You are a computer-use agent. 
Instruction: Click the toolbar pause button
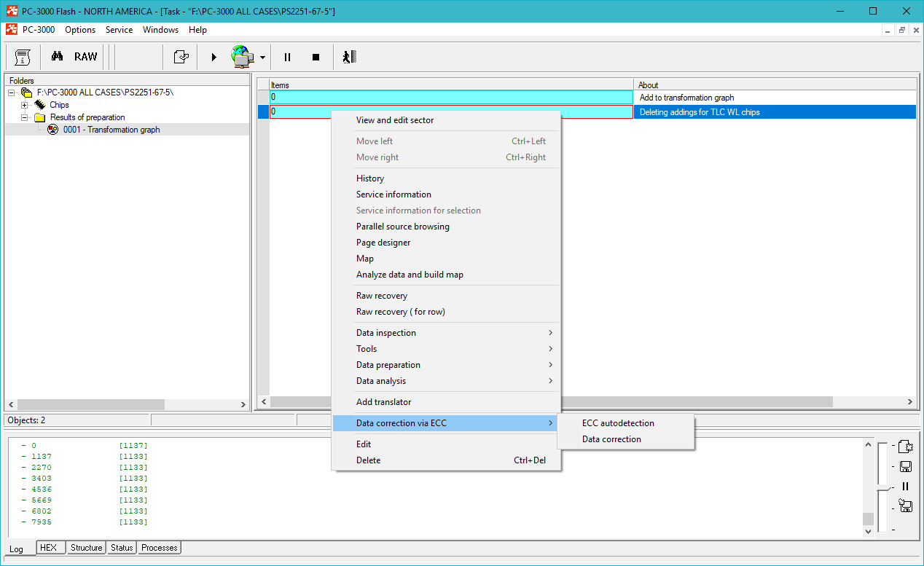pyautogui.click(x=288, y=57)
